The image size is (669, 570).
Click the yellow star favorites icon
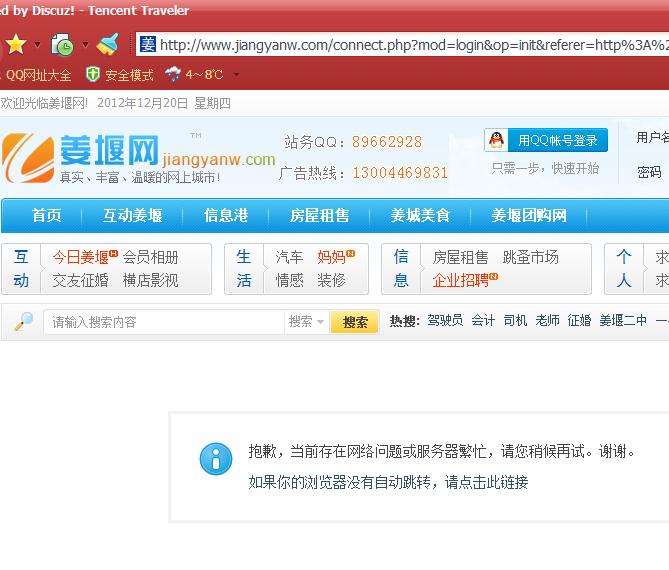pyautogui.click(x=16, y=44)
